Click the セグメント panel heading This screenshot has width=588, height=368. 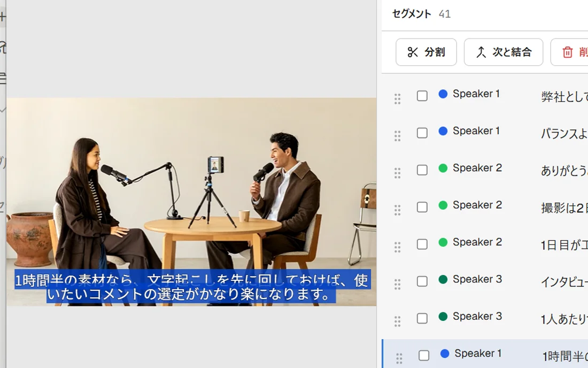(x=412, y=14)
